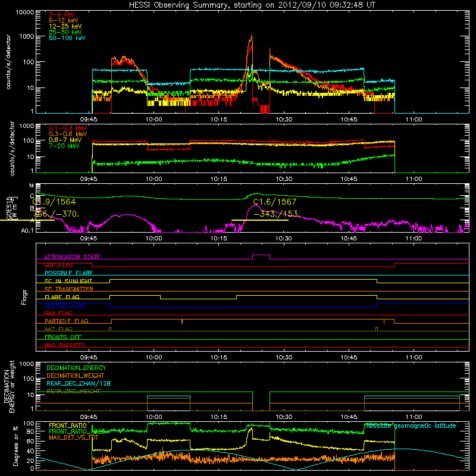
Task: Click the C1.6/1567 flare annotation
Action: point(275,202)
